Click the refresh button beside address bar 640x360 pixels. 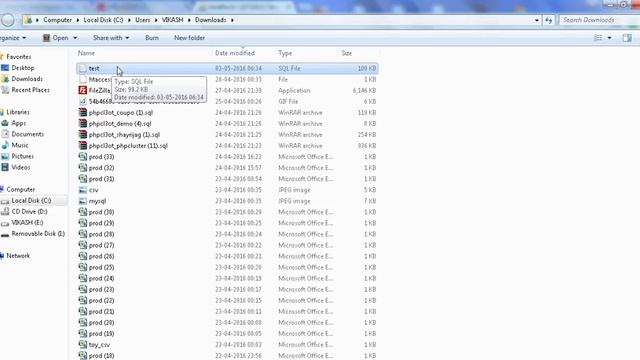click(x=549, y=20)
